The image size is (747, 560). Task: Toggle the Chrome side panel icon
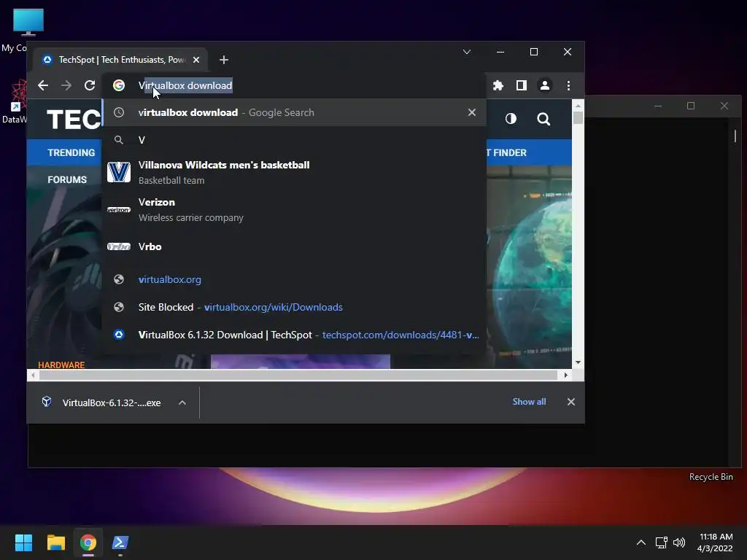pos(521,85)
